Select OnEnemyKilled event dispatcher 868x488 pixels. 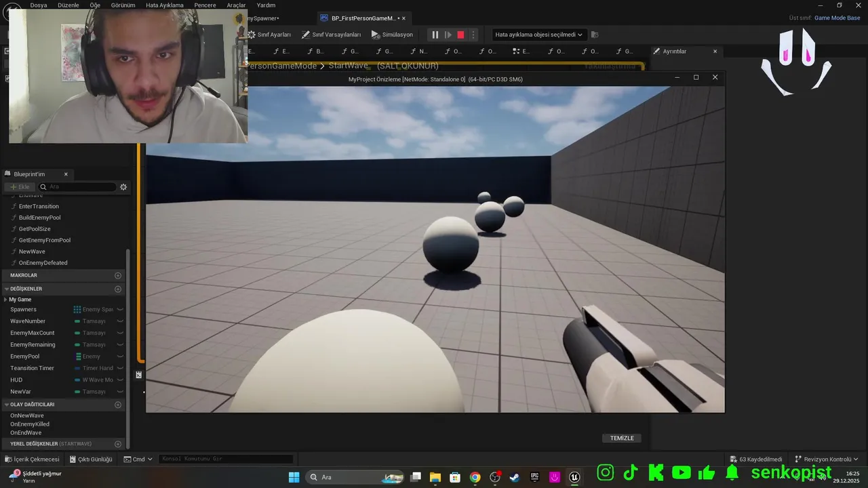pyautogui.click(x=30, y=424)
